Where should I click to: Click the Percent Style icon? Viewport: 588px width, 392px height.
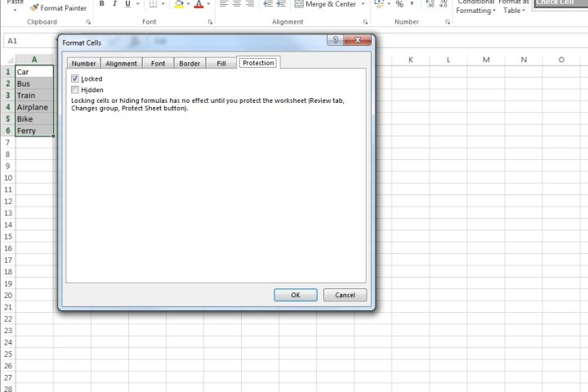pyautogui.click(x=399, y=4)
